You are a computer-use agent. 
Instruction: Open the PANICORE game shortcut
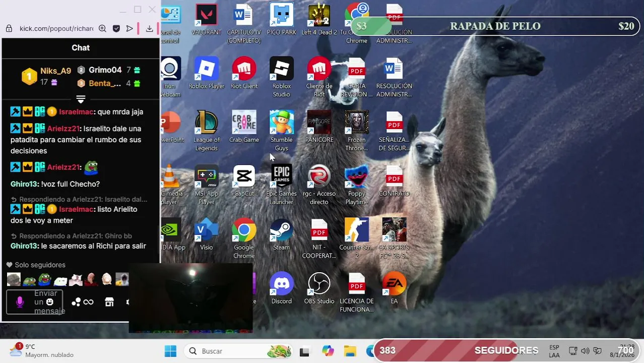pos(319,127)
